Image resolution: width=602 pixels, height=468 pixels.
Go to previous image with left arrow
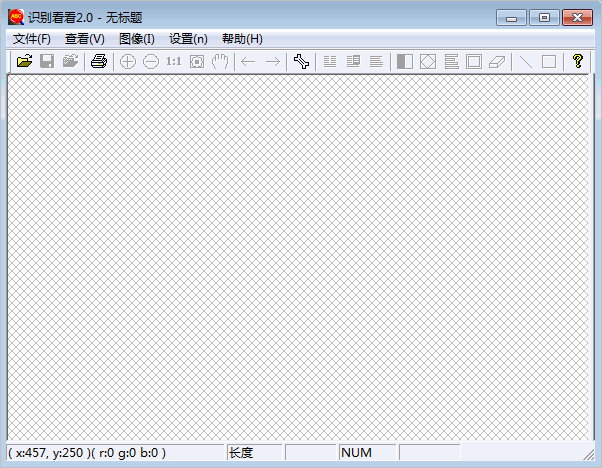[x=248, y=61]
